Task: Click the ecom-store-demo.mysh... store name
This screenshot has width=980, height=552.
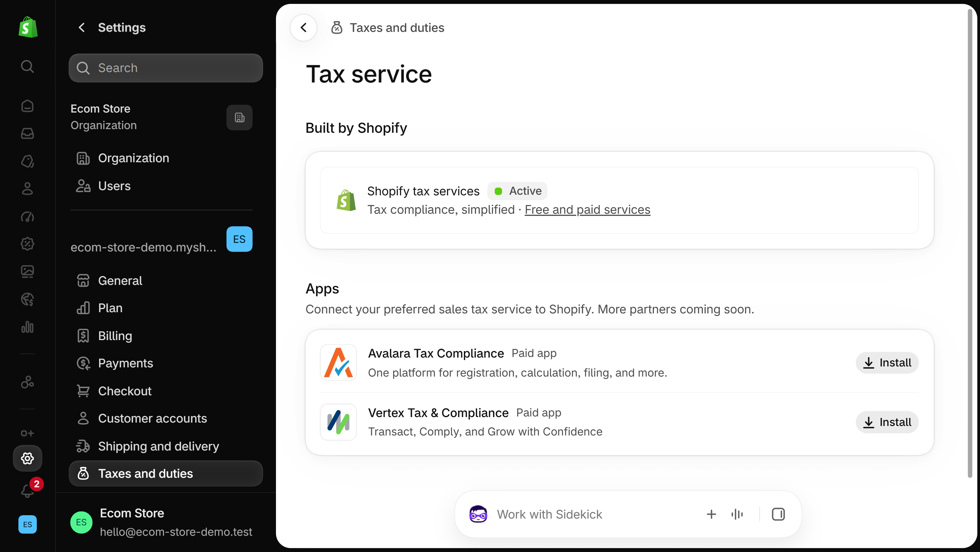Action: coord(144,247)
